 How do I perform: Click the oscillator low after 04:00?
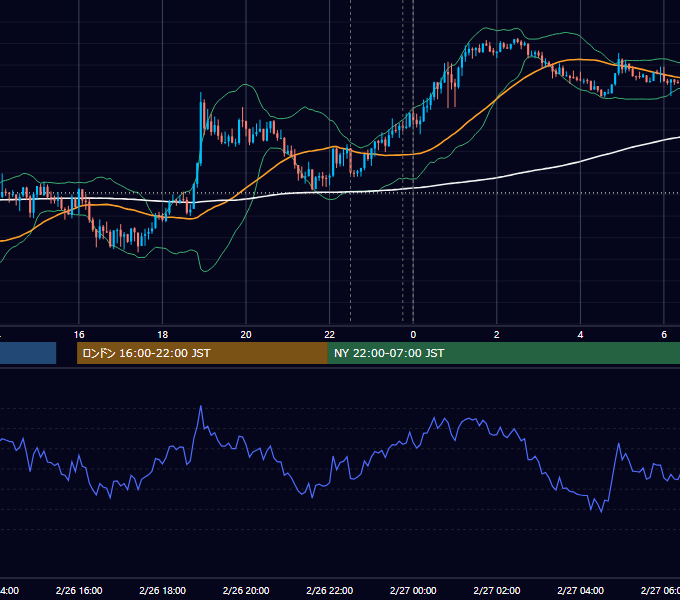pyautogui.click(x=601, y=512)
